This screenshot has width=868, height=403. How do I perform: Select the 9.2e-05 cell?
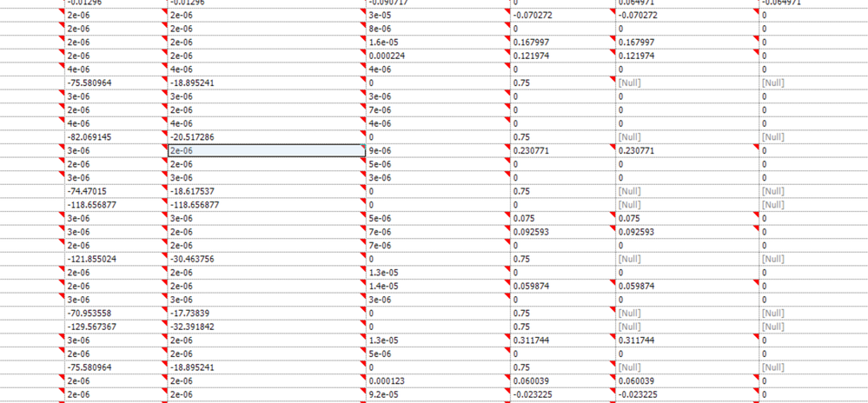[x=438, y=394]
